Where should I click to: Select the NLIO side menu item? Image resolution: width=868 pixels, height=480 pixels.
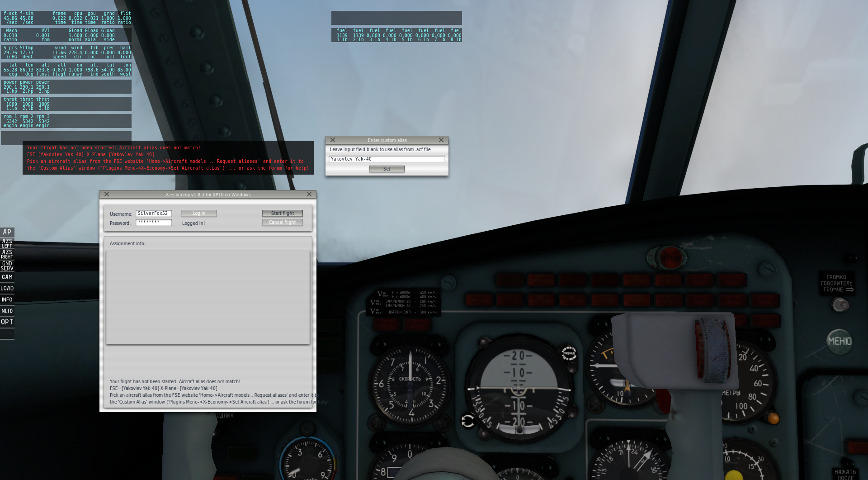coord(7,311)
